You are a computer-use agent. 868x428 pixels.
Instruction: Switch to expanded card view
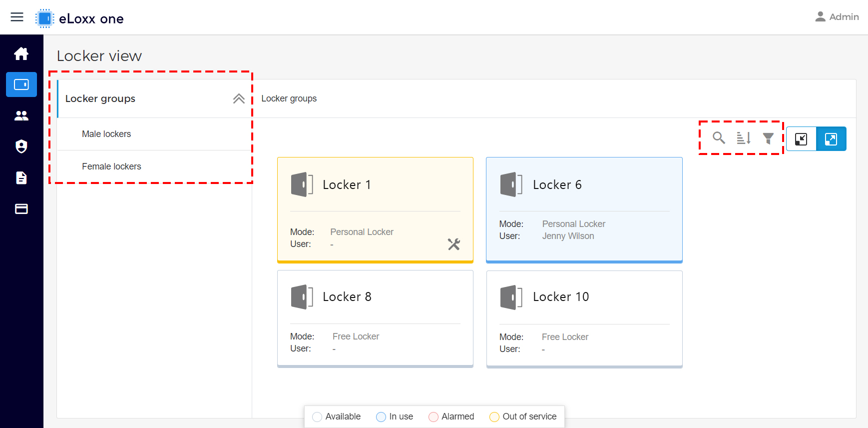[x=831, y=139]
